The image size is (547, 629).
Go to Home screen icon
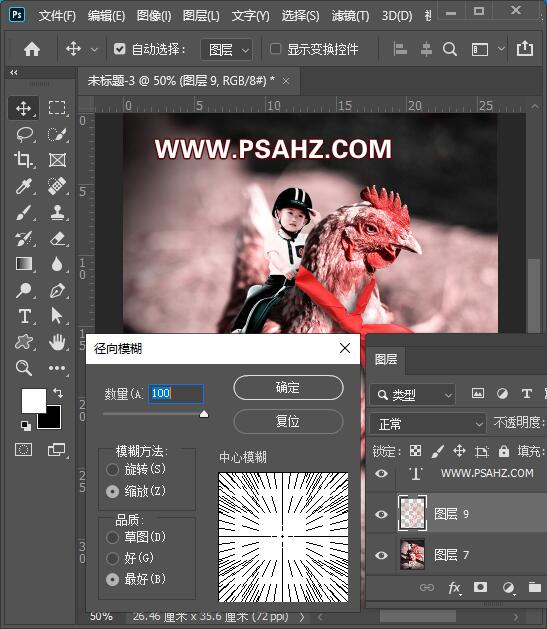click(32, 49)
